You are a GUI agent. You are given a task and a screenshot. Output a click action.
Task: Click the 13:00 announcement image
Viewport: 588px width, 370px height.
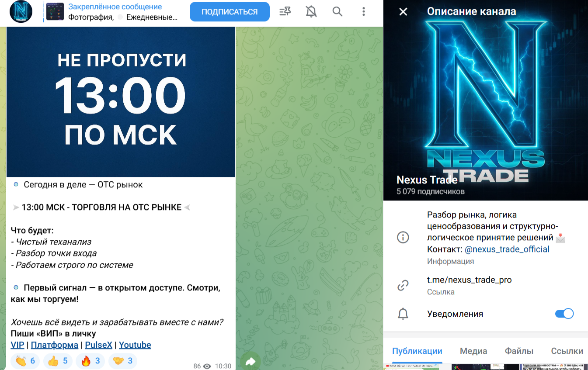point(121,100)
